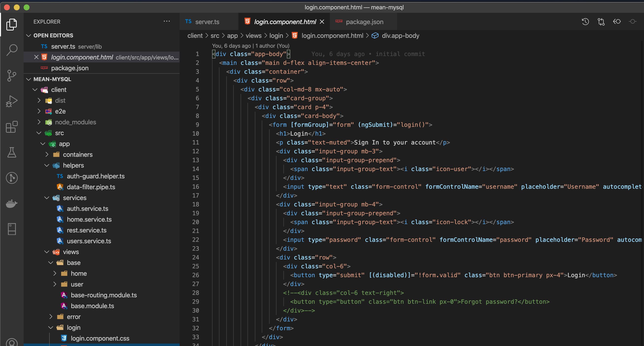Open the Extensions view
644x346 pixels.
pyautogui.click(x=12, y=127)
